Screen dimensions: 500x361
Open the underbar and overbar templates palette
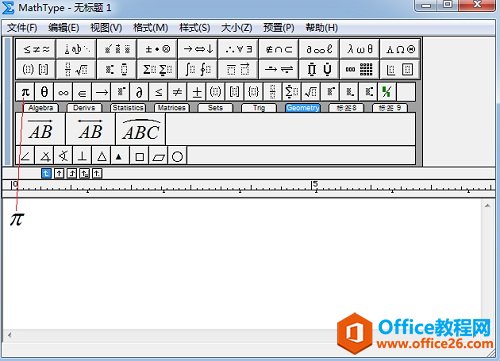(238, 69)
